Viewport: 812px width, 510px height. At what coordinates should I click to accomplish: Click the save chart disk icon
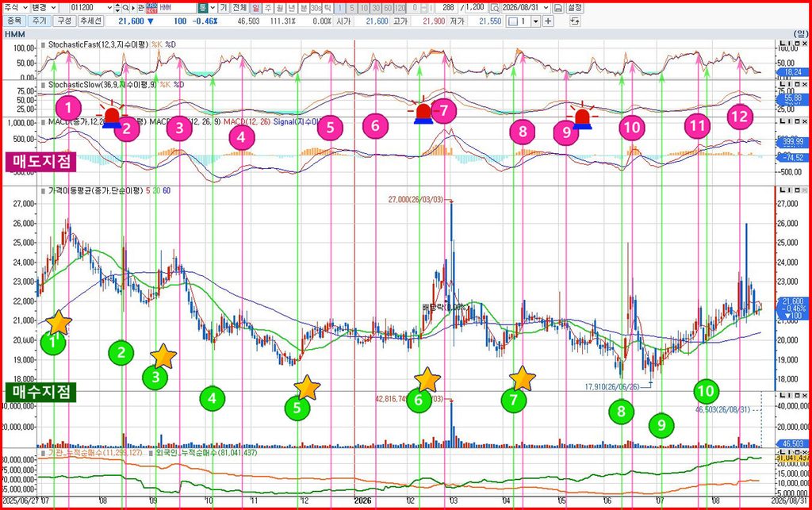point(557,8)
